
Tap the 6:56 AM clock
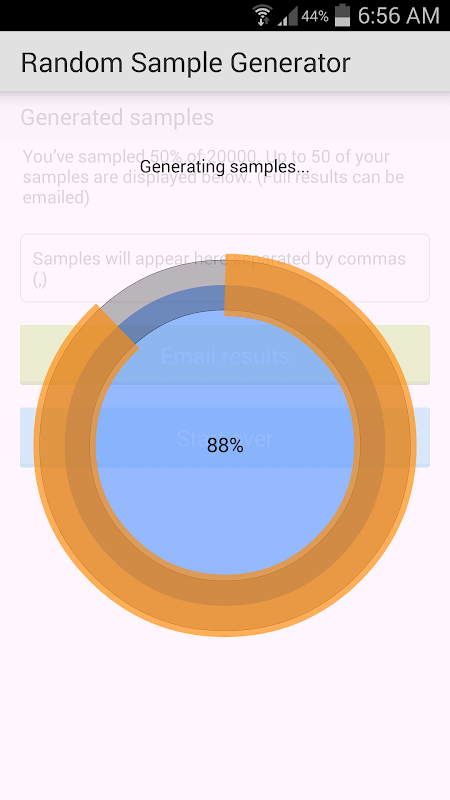(398, 16)
